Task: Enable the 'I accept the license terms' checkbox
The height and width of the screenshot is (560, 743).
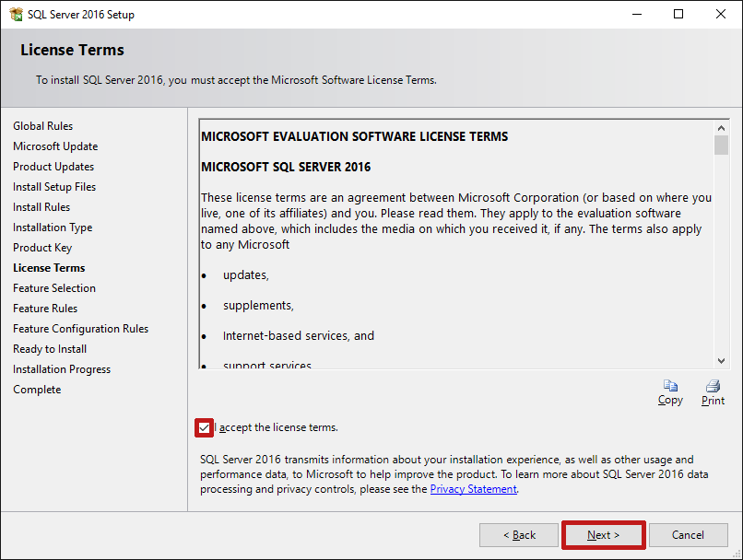Action: pos(204,427)
